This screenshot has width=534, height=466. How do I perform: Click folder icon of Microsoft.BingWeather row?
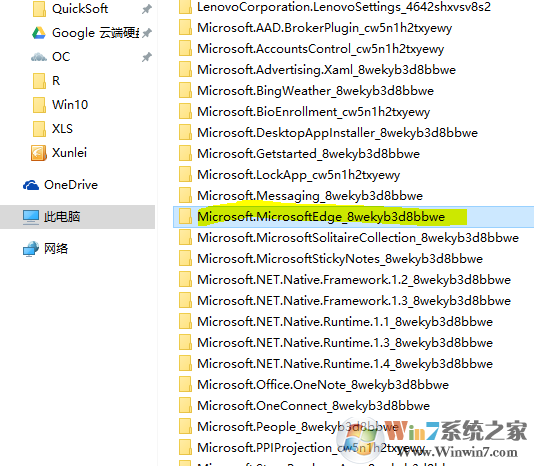pyautogui.click(x=186, y=91)
